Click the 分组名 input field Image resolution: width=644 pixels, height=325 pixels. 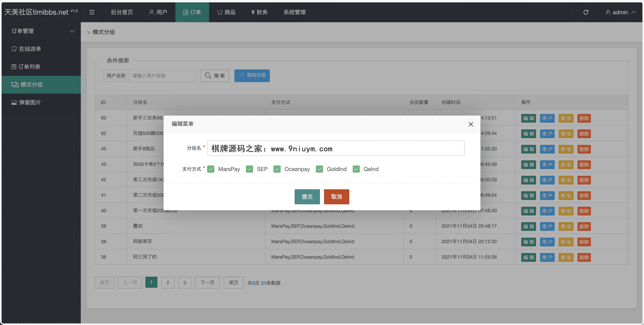coord(336,148)
